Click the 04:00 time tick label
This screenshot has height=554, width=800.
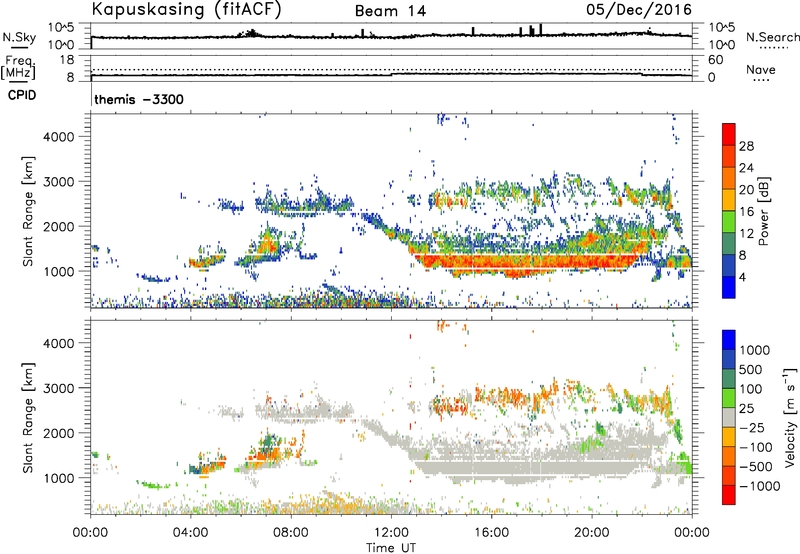click(x=190, y=533)
